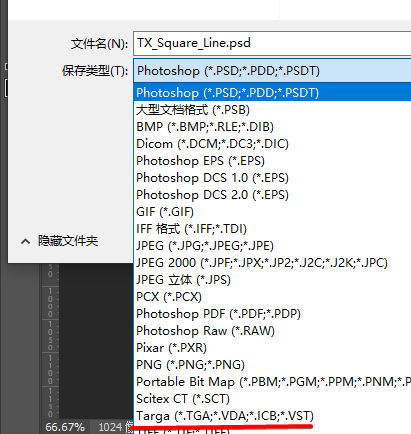The image size is (411, 434).
Task: Choose Photoshop EPS (*.EPS) format
Action: pos(272,161)
